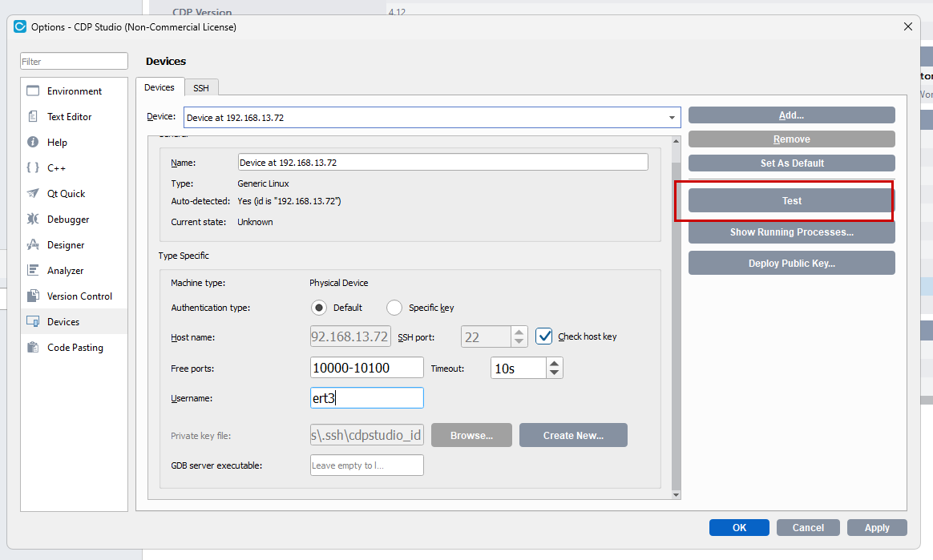This screenshot has width=933, height=560.
Task: Select Specific key authentication radio button
Action: coord(394,308)
